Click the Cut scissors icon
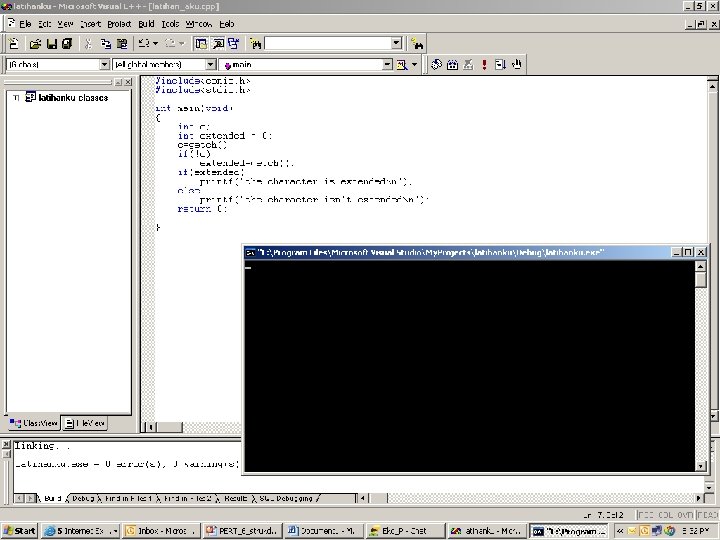 point(88,43)
